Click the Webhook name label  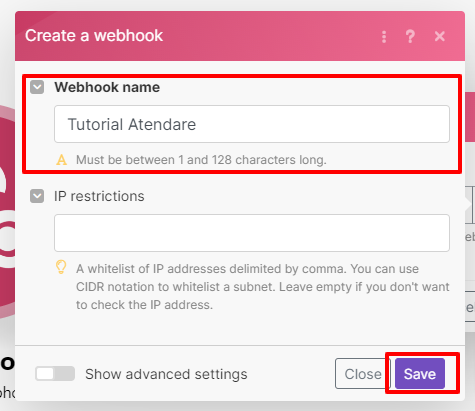[107, 87]
